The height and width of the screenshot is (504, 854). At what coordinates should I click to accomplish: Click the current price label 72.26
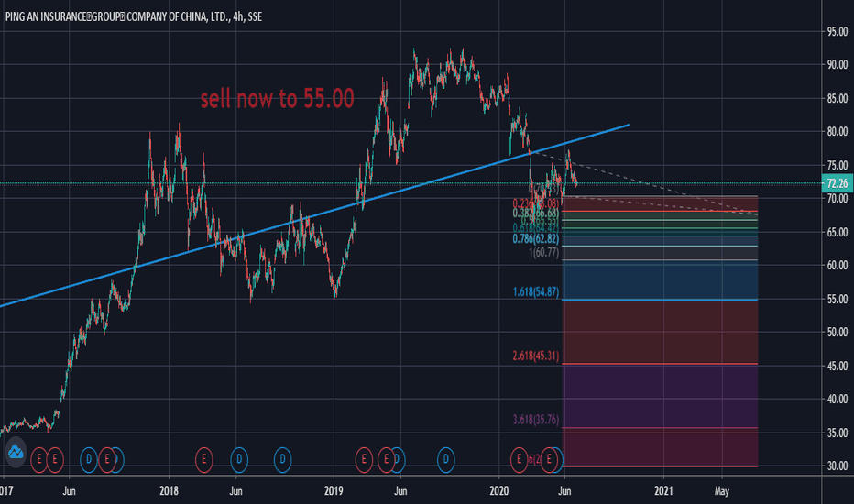pyautogui.click(x=838, y=183)
